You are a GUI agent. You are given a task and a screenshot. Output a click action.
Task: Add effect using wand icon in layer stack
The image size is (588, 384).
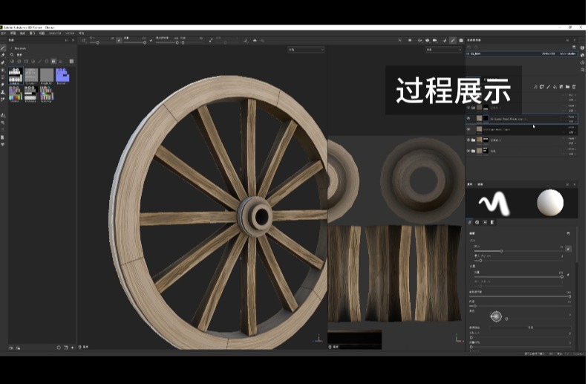pyautogui.click(x=535, y=87)
